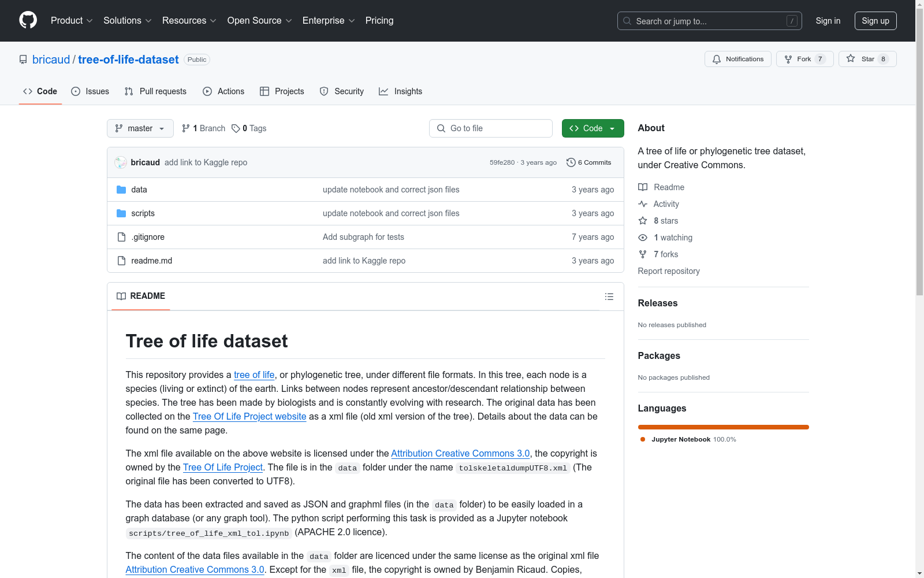Click the bricaud avatar in commit row
Screen dimensions: 924x578
point(121,162)
